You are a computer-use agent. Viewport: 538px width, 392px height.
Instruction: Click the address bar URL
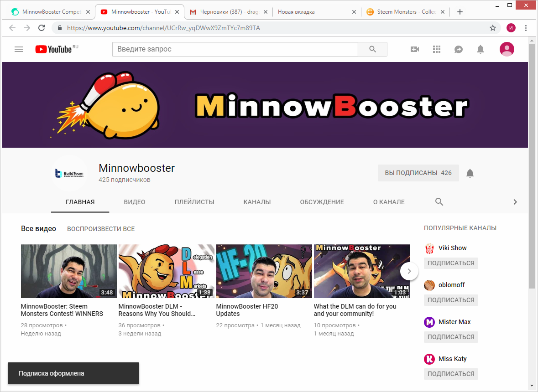[x=164, y=28]
